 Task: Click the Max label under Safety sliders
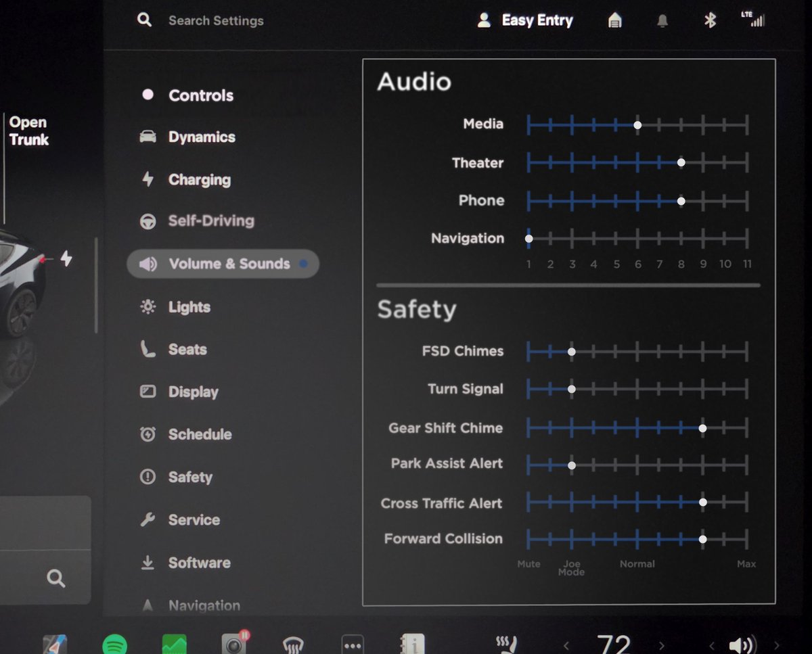tap(746, 564)
